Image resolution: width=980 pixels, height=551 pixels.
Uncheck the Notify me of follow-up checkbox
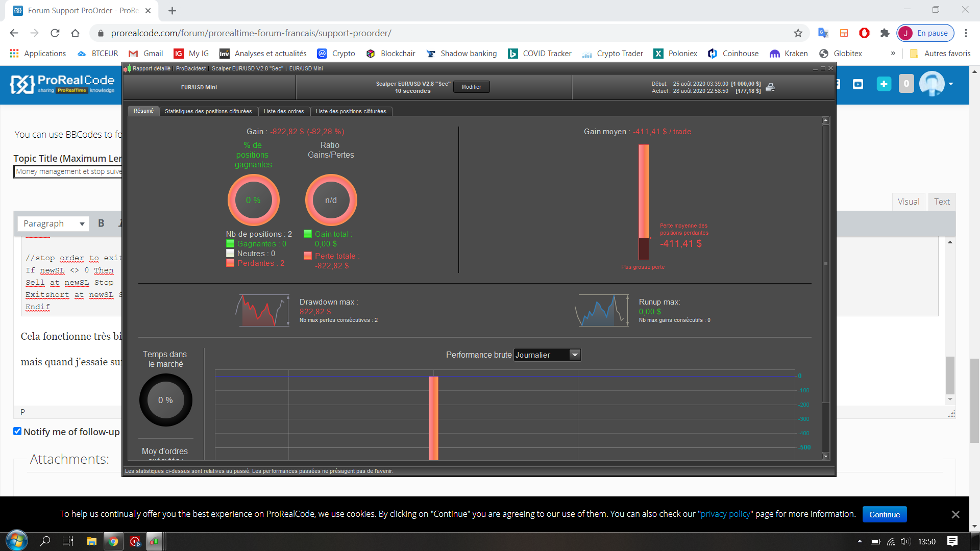(17, 432)
